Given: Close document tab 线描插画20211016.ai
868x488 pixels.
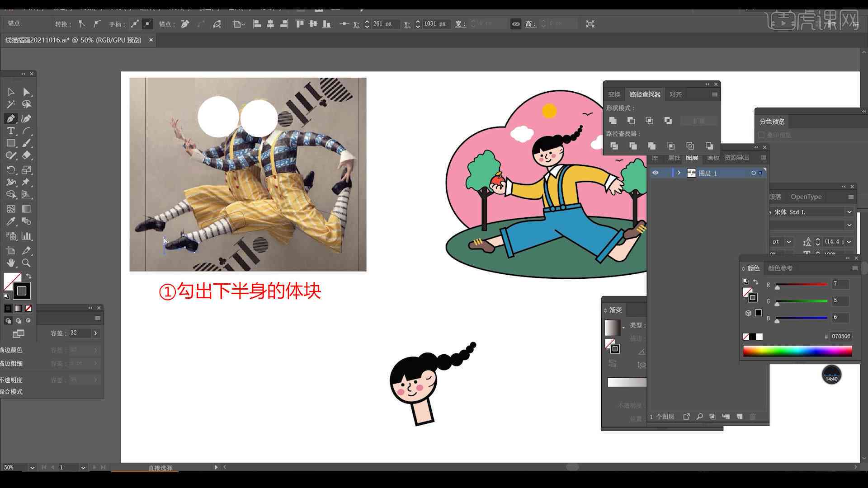Looking at the screenshot, I should [151, 40].
